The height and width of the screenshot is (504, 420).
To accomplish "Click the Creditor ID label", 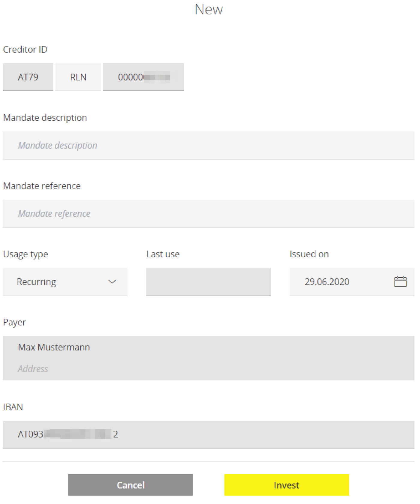I will [x=25, y=50].
